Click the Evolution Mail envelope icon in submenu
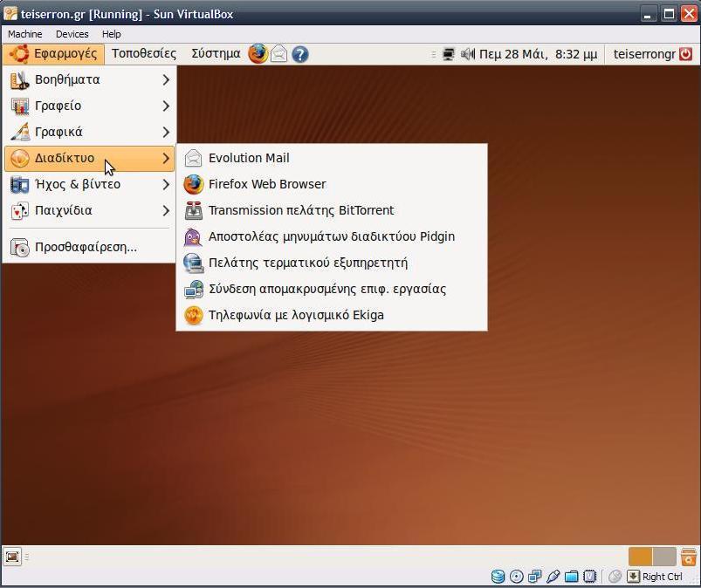Screen dimensions: 701x588 (x=194, y=158)
